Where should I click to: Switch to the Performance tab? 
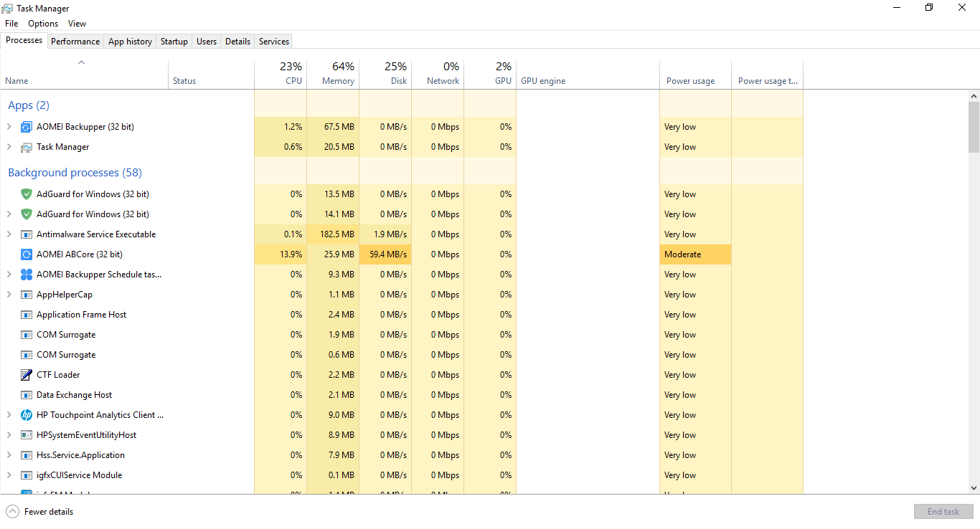point(75,42)
